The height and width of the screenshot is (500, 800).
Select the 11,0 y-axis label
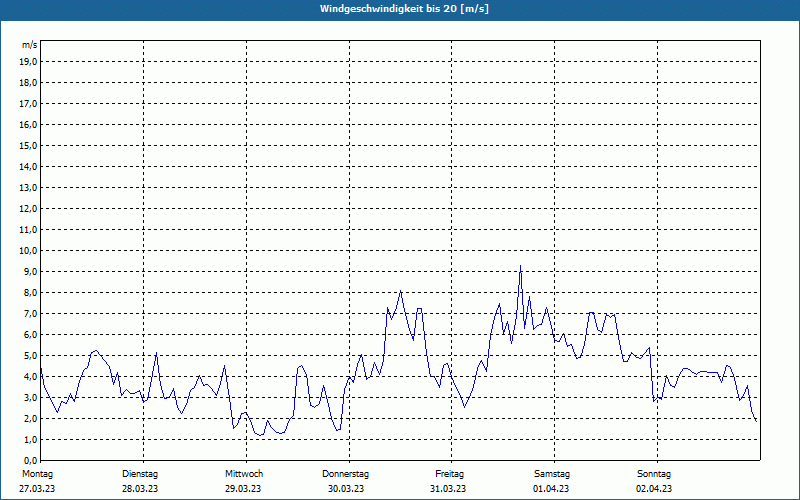[28, 230]
